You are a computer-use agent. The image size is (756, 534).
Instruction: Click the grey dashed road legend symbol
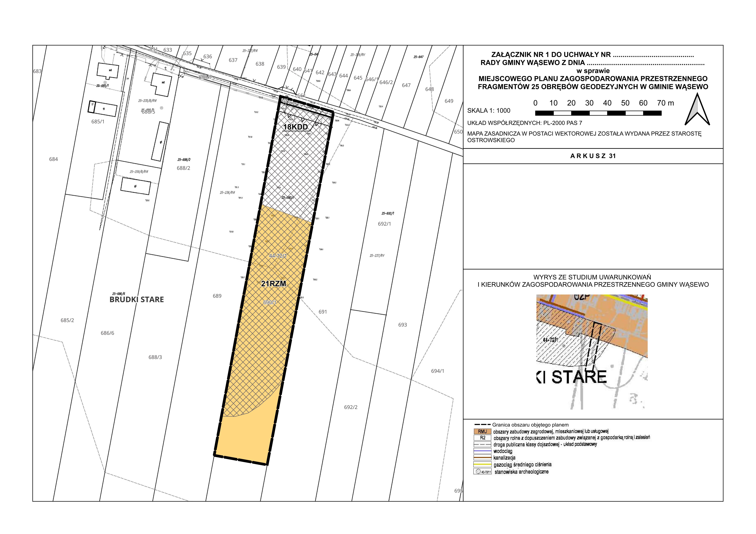[x=482, y=444]
